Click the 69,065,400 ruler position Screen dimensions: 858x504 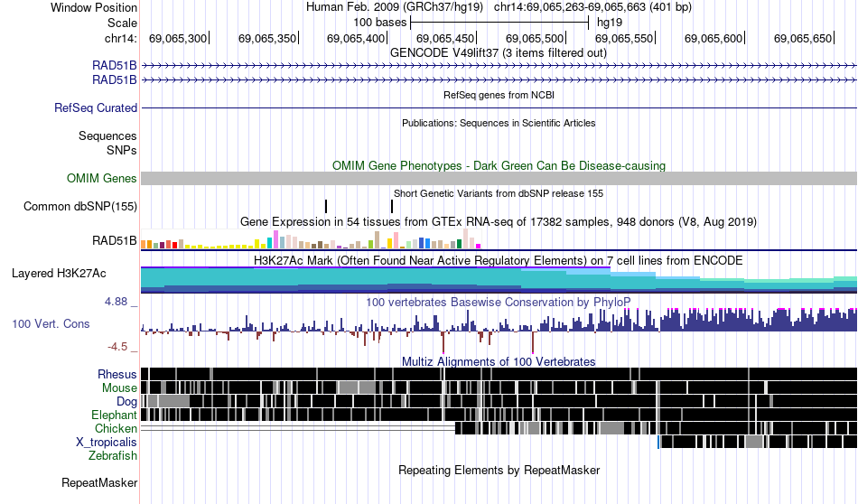point(356,38)
